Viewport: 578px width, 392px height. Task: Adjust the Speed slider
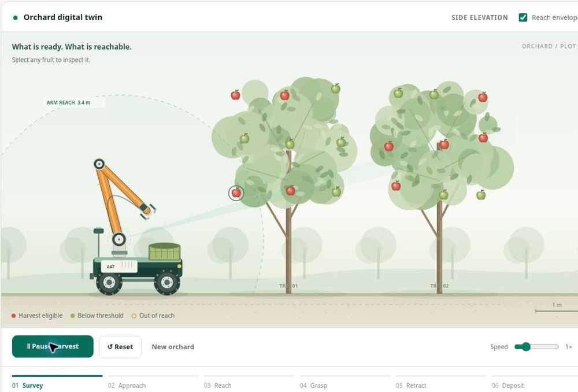(537, 347)
